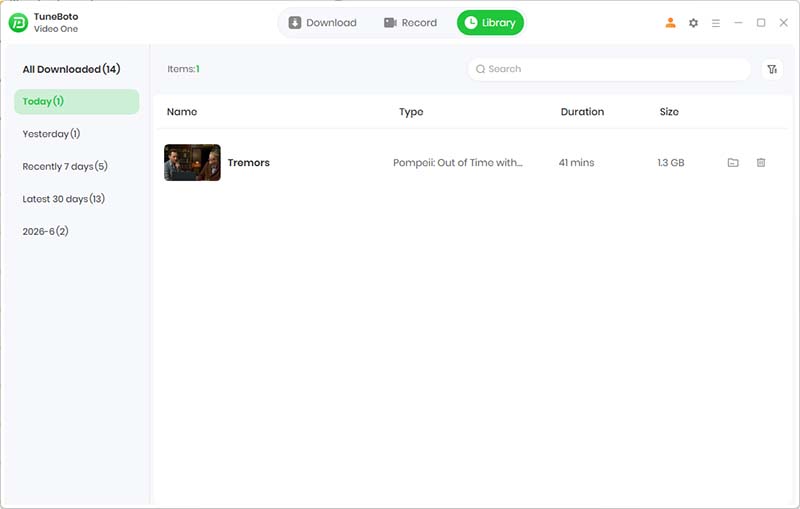Select the Today (1) filter
The height and width of the screenshot is (509, 800).
point(77,101)
